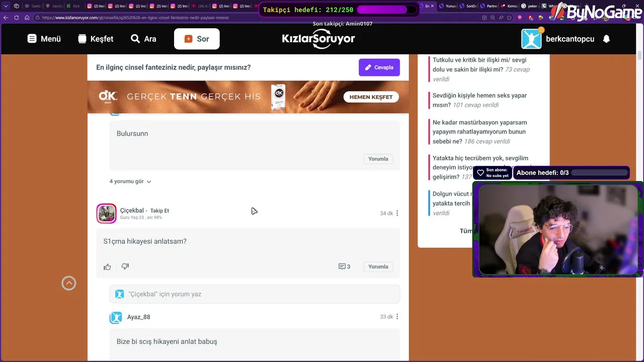Screen dimensions: 644x362
Task: Dislike Çiçekbal's answer with thumbs down
Action: [125, 266]
